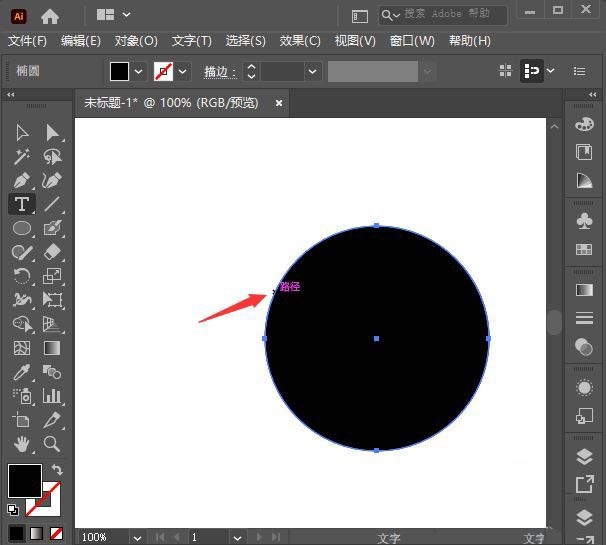Click the 描边 stroke label
This screenshot has width=606, height=545.
point(220,72)
